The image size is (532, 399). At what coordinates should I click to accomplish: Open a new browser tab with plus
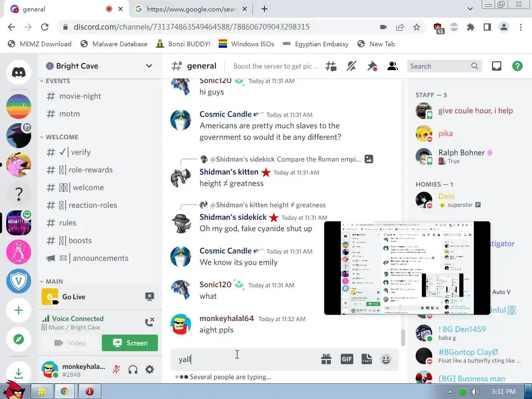pos(264,9)
